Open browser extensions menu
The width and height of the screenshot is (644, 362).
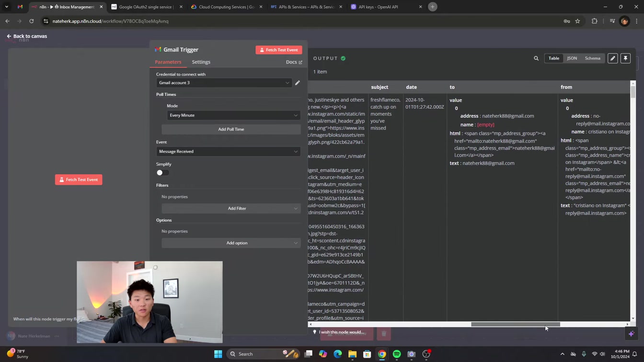pyautogui.click(x=595, y=21)
